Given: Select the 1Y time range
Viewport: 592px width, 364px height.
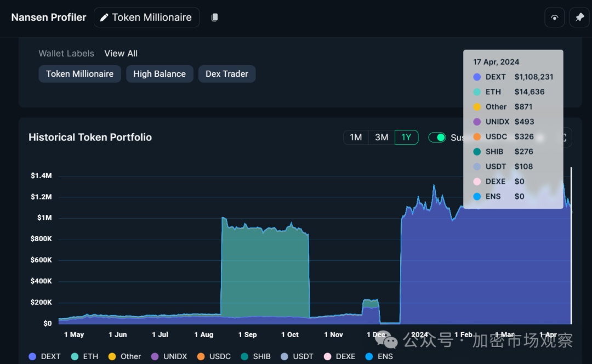Looking at the screenshot, I should (x=406, y=138).
